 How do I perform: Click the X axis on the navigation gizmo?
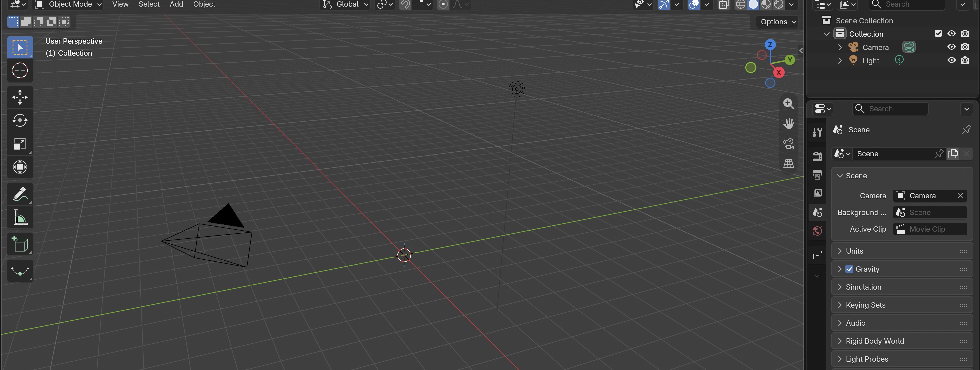[x=779, y=72]
